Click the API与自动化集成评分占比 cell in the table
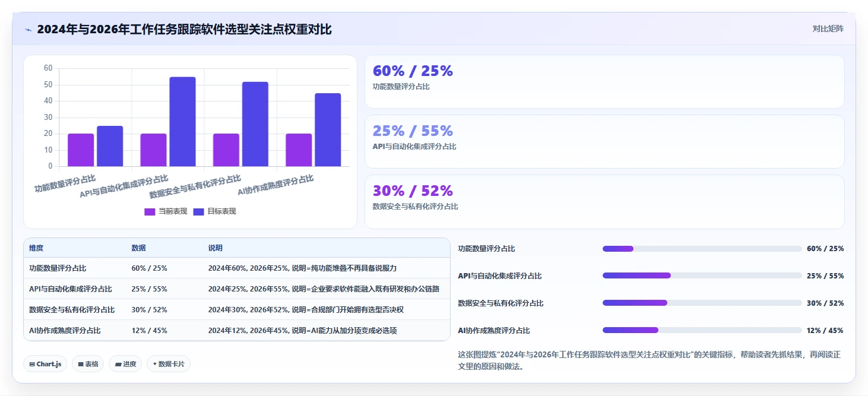The width and height of the screenshot is (868, 396). point(71,289)
